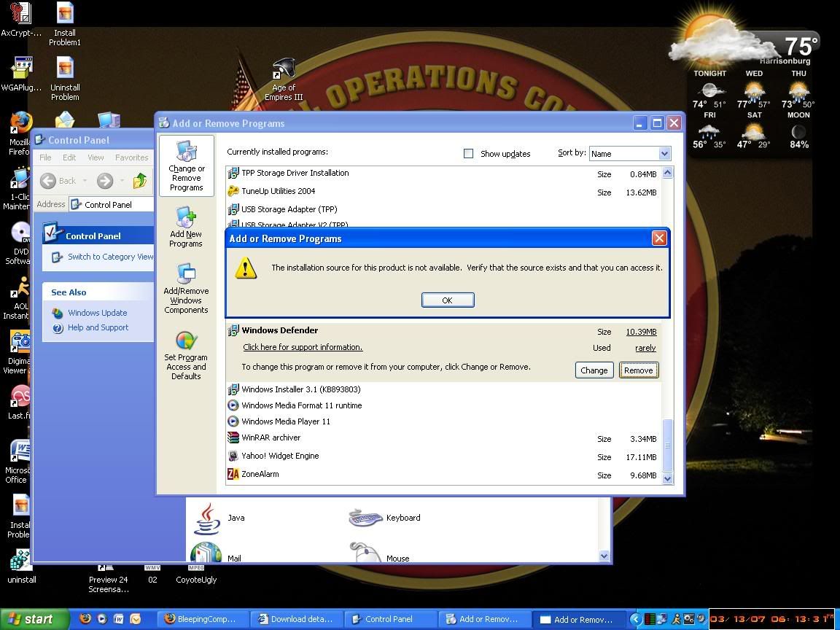Open the Keyboard control panel icon
Viewport: 840px width, 630px height.
pos(365,518)
